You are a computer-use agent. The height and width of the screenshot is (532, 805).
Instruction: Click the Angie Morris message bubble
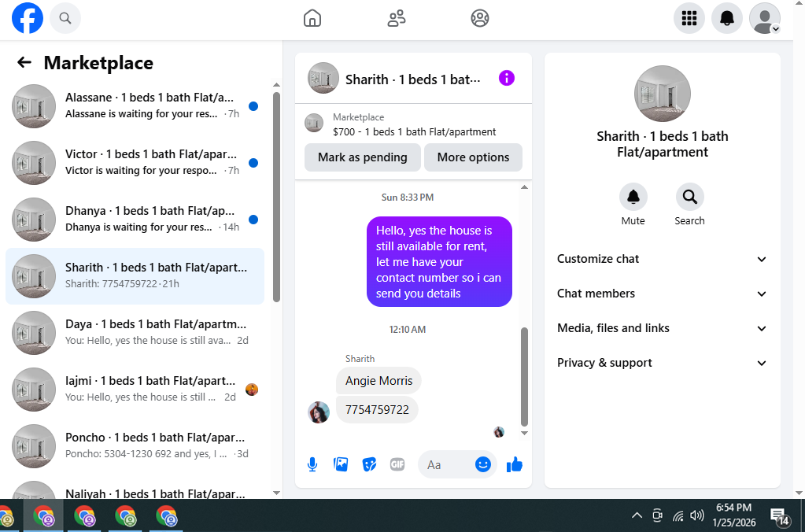point(378,381)
